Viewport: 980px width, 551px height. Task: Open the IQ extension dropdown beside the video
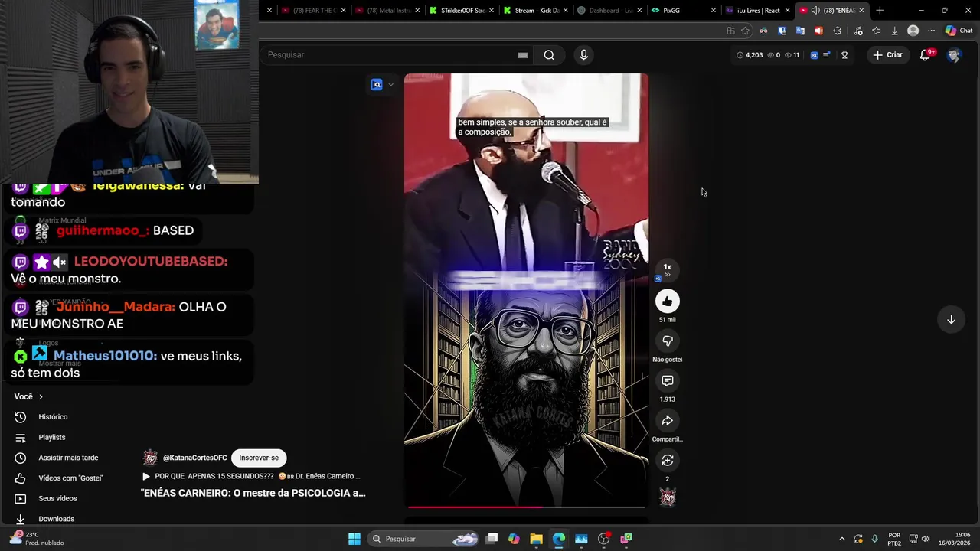390,85
